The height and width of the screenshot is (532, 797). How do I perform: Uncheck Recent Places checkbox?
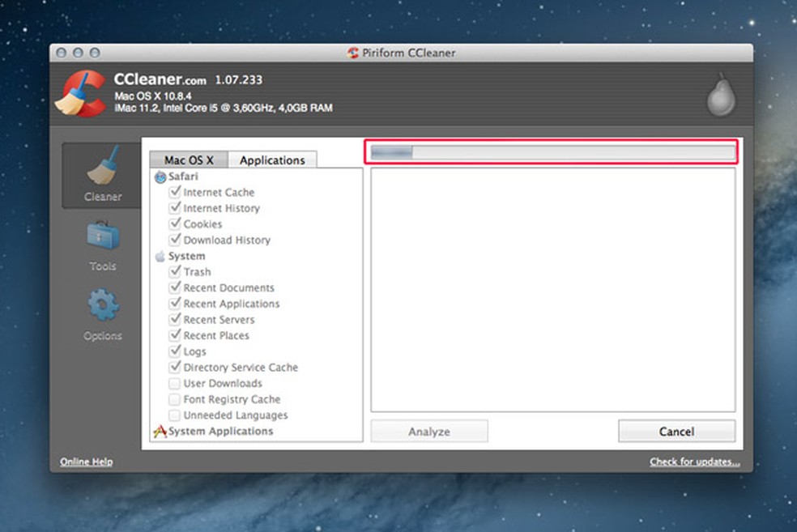(x=175, y=335)
